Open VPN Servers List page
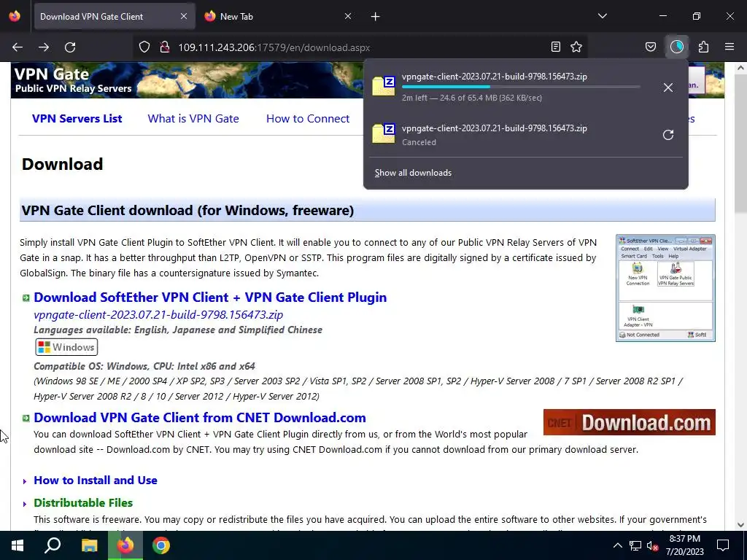747x560 pixels. (77, 119)
